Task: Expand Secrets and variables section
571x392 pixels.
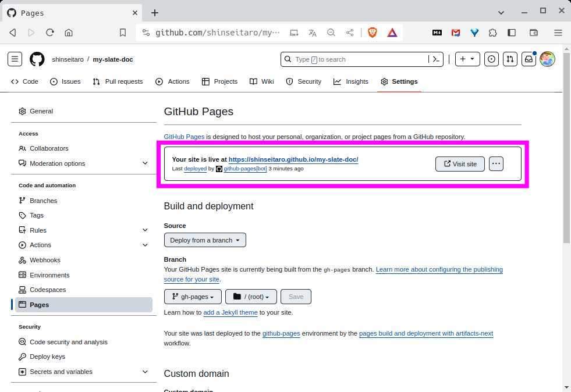Action: [x=145, y=372]
